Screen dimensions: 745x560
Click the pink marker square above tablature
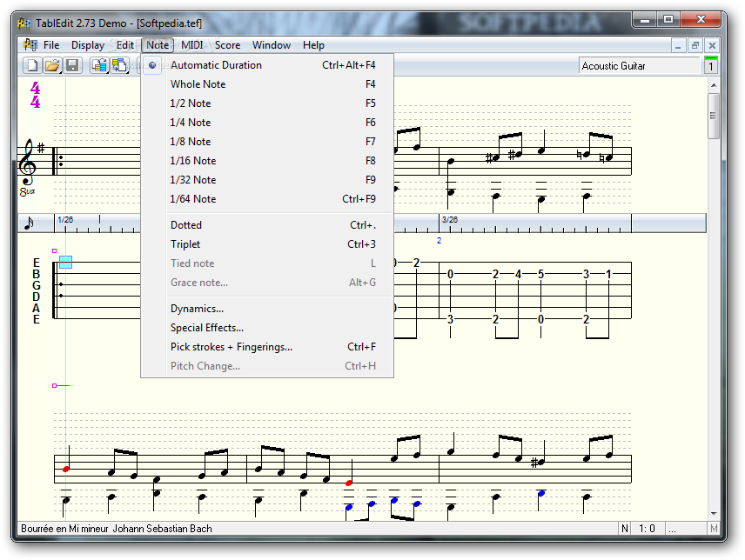tap(54, 250)
